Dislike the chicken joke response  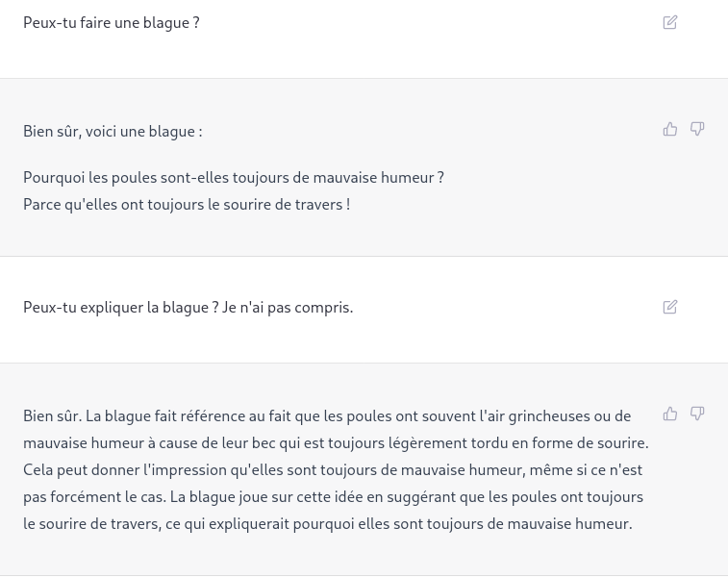[697, 129]
